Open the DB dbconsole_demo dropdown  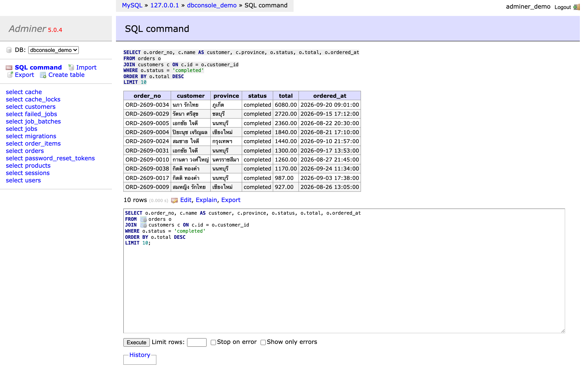point(53,50)
